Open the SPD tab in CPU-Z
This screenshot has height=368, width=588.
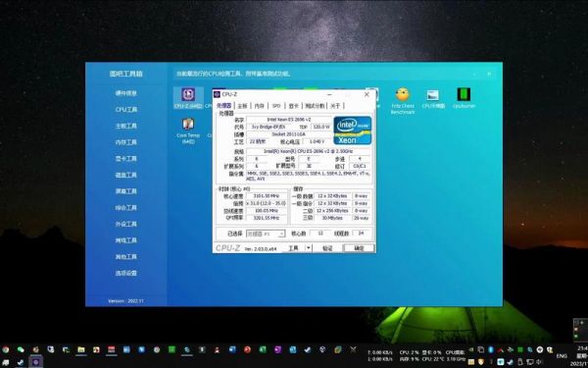276,106
